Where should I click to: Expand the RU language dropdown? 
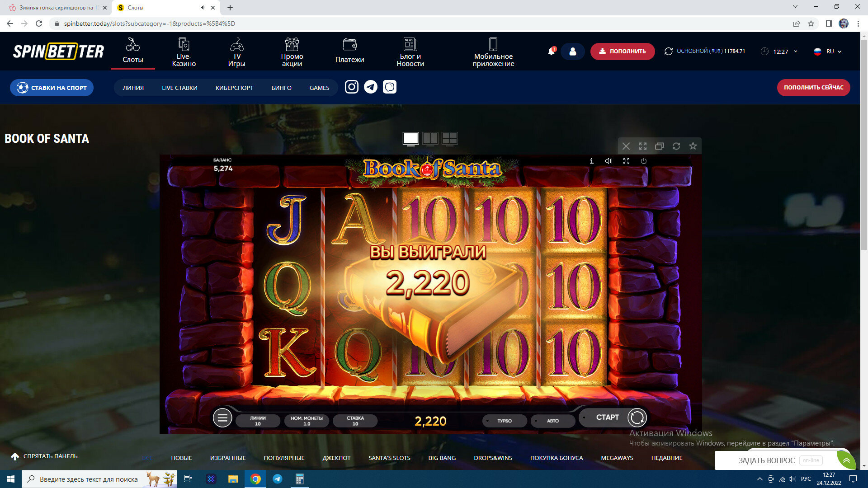828,52
